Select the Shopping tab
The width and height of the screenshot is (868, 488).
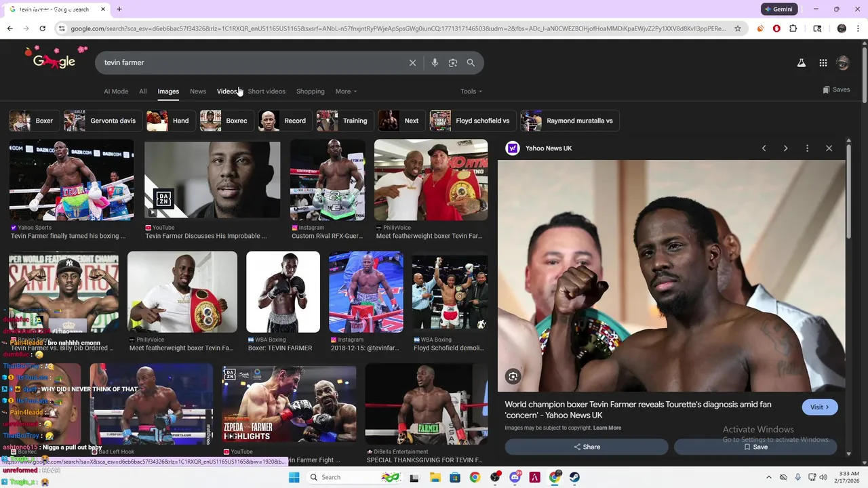311,91
